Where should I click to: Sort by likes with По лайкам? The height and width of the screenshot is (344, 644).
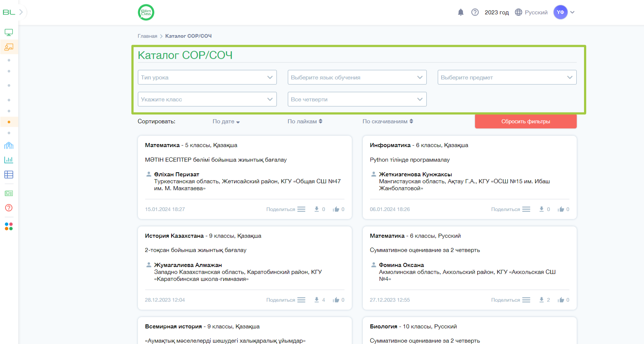[x=305, y=121]
